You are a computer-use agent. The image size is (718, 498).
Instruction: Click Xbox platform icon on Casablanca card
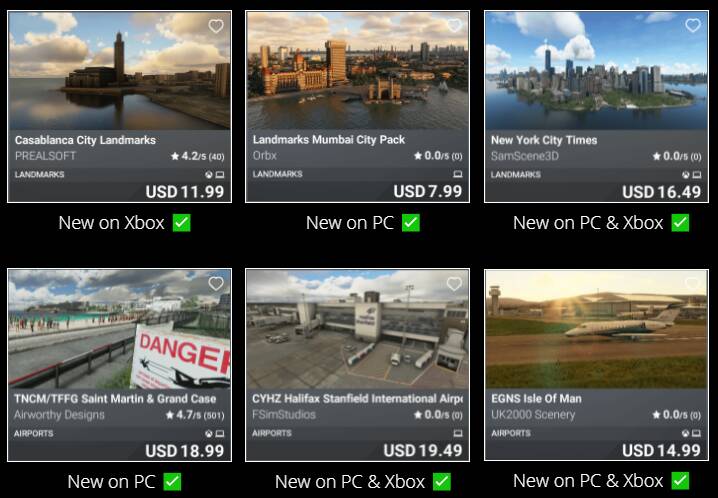(x=209, y=175)
